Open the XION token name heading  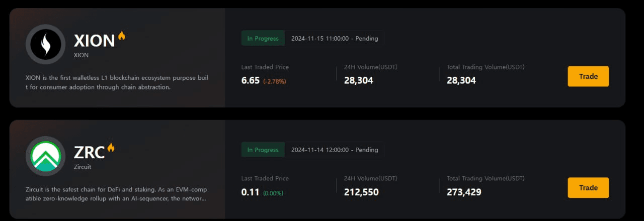point(94,41)
